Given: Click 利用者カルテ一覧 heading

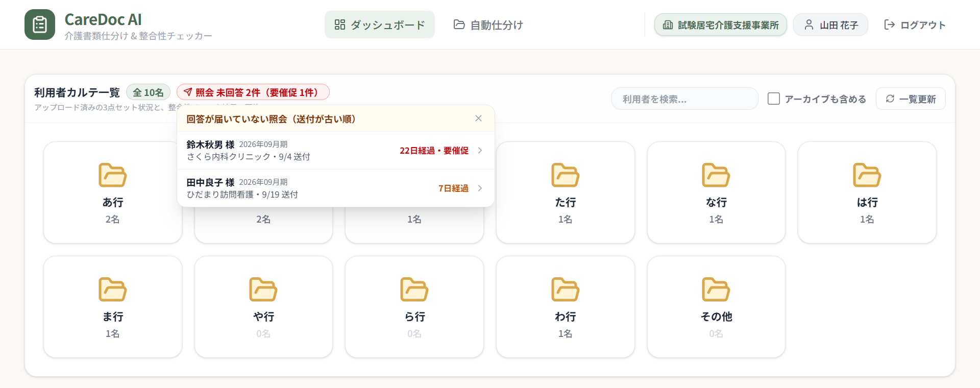Looking at the screenshot, I should (77, 92).
